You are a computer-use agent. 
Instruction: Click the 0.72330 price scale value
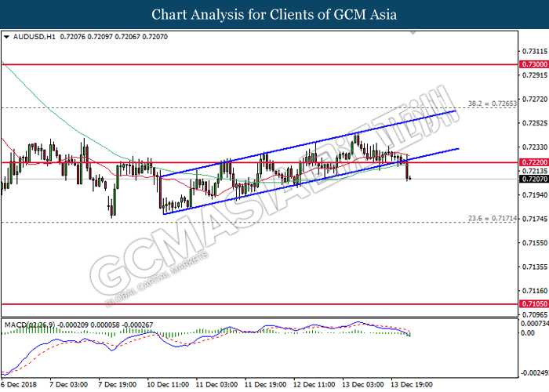[x=535, y=147]
